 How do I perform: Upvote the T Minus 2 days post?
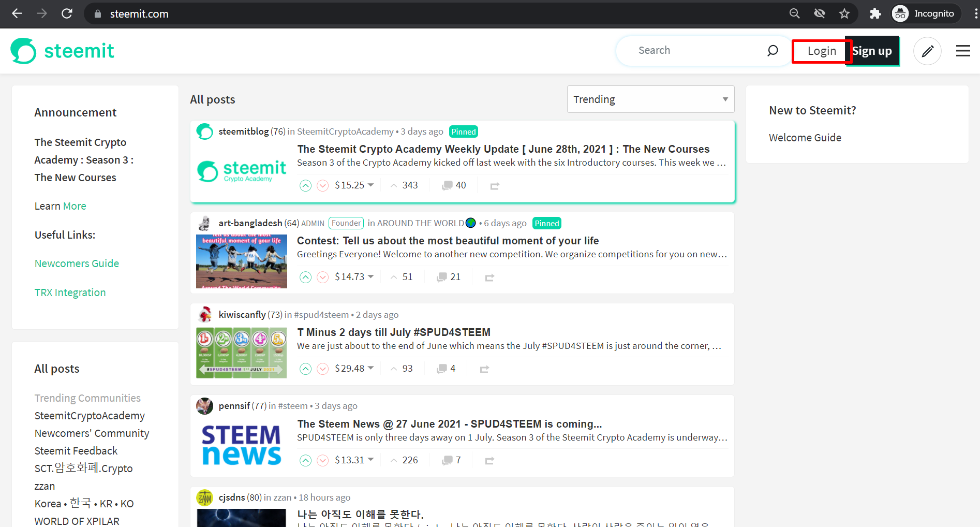[306, 369]
